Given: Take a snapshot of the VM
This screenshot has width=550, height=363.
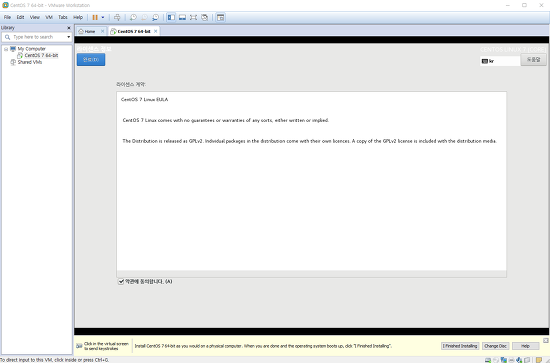Looking at the screenshot, I should [x=133, y=17].
